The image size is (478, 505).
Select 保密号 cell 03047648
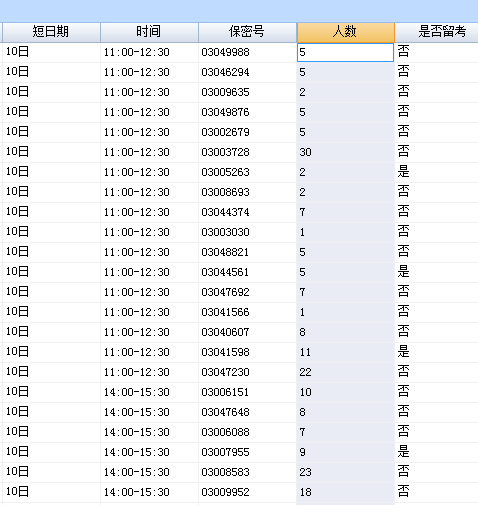(x=247, y=412)
